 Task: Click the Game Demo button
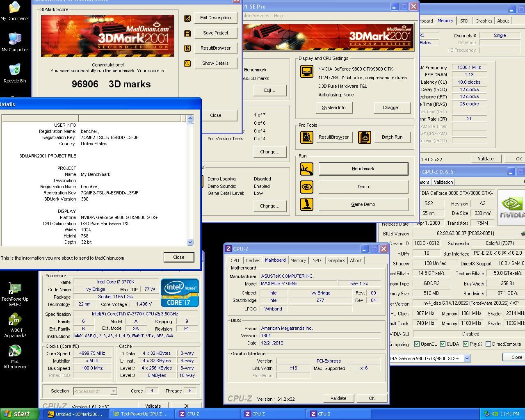363,204
